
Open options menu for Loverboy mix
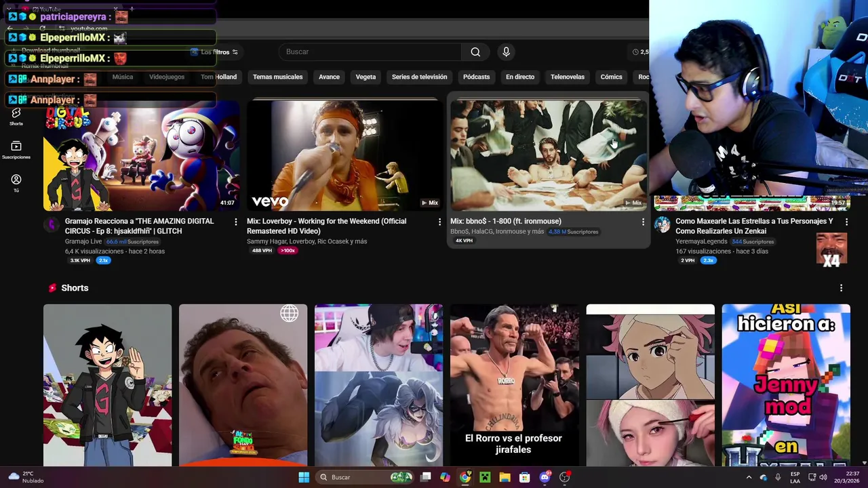pyautogui.click(x=439, y=222)
